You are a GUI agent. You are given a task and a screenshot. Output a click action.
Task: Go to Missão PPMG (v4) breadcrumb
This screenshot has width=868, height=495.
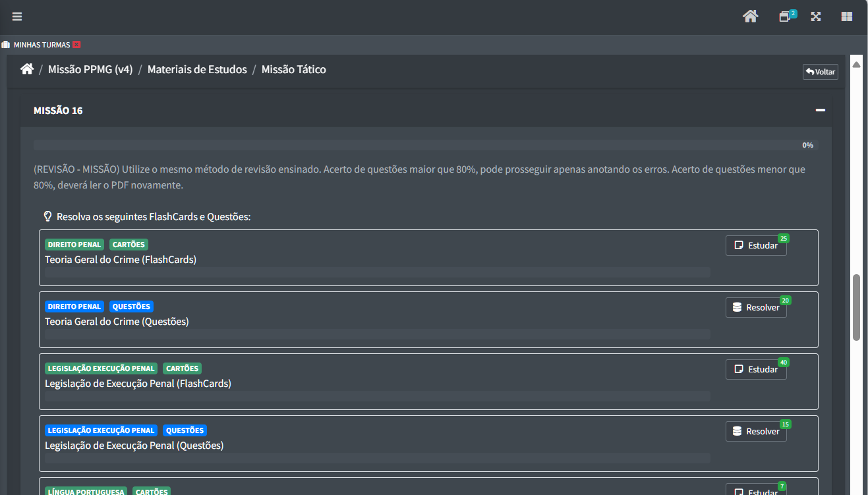click(90, 69)
